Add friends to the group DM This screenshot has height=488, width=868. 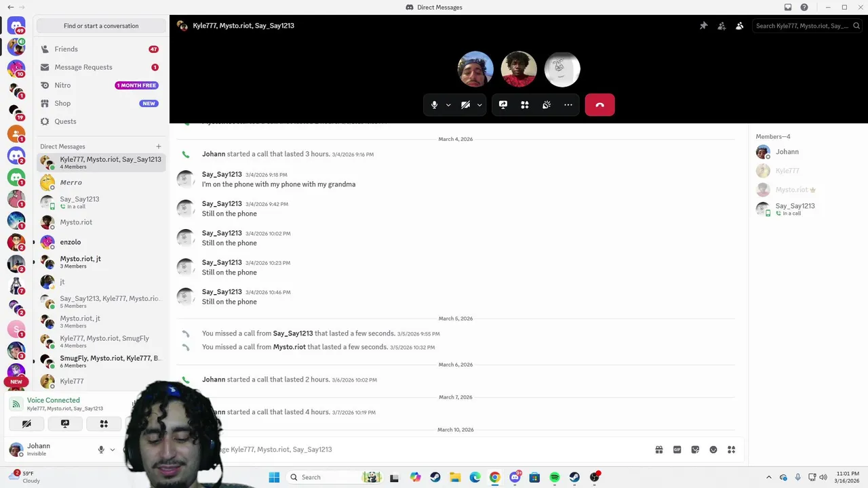[x=722, y=26]
